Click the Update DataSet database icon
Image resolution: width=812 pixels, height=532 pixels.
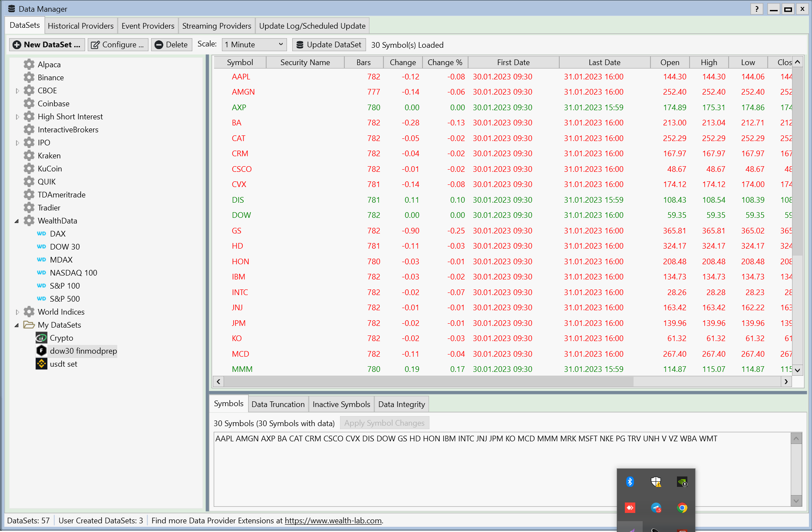(300, 44)
